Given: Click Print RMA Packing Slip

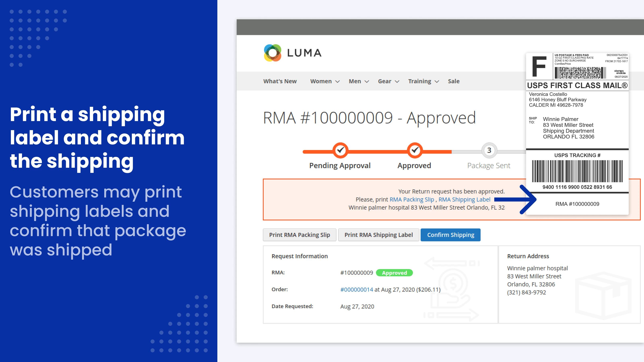Looking at the screenshot, I should click(299, 234).
